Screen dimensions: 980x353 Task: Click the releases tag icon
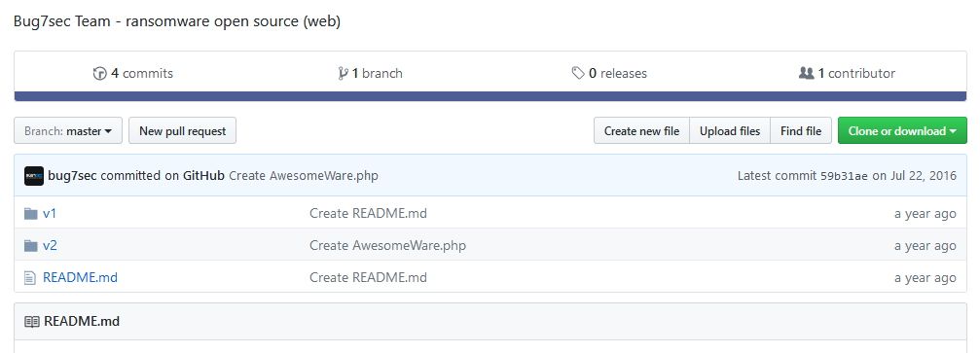(x=578, y=74)
